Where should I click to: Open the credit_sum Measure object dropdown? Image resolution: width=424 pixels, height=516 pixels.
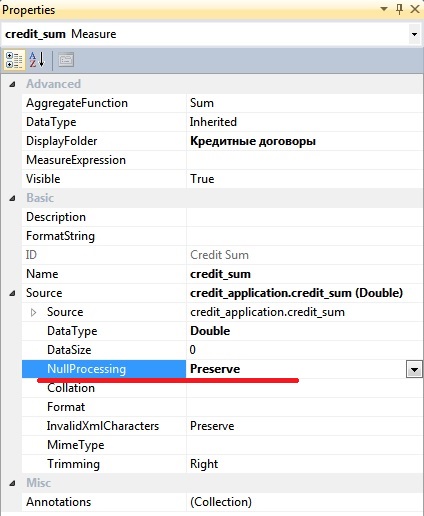pos(414,34)
